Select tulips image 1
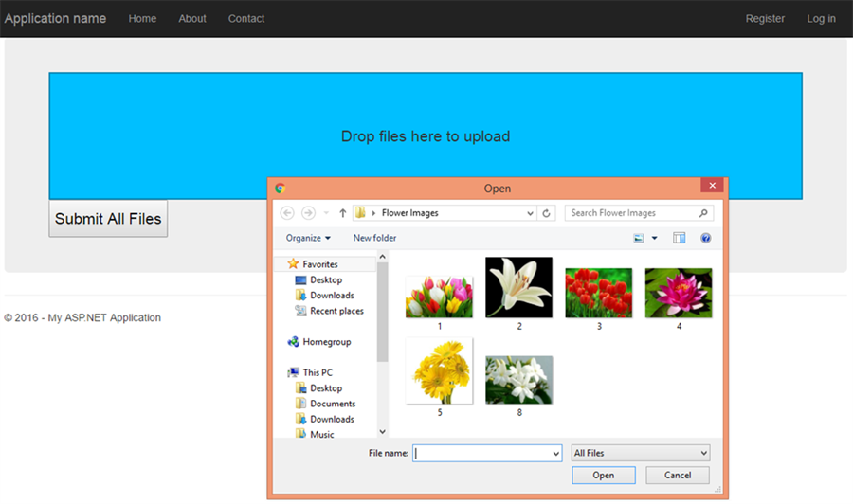 439,297
